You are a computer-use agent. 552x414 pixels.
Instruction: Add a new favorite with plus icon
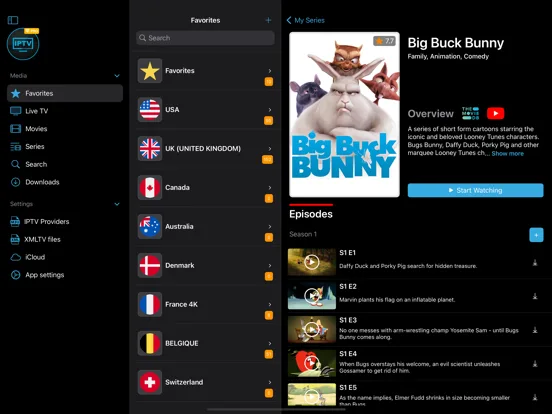268,20
